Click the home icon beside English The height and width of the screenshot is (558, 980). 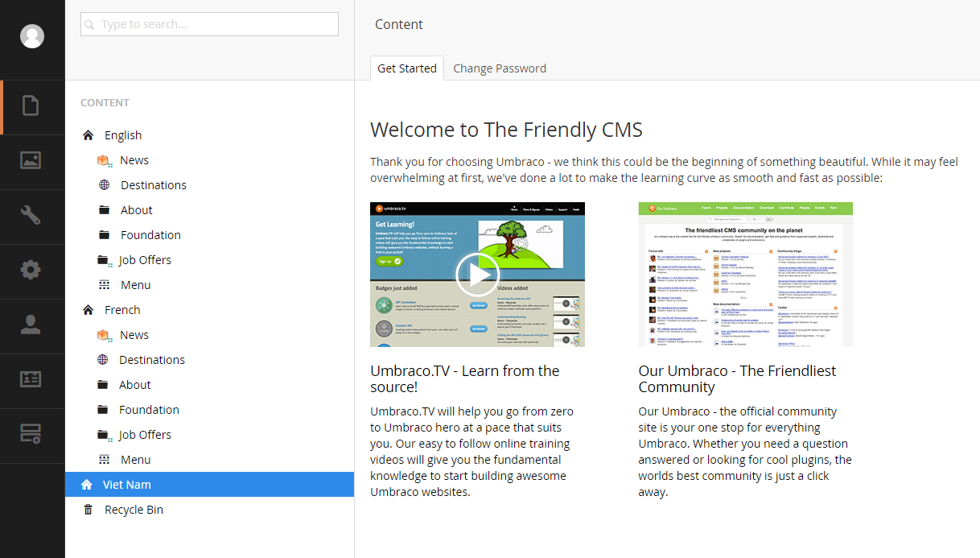(x=88, y=135)
